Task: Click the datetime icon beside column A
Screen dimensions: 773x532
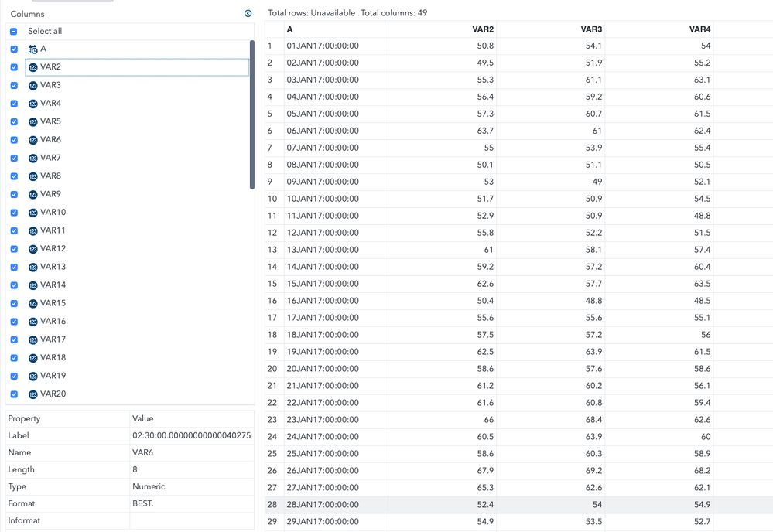Action: coord(33,49)
